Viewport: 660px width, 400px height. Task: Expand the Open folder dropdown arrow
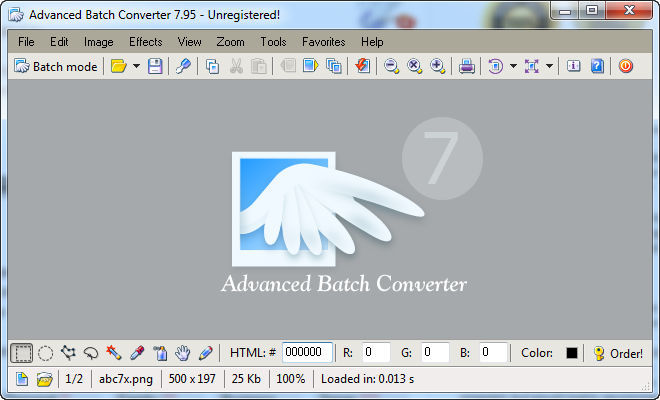pos(136,66)
